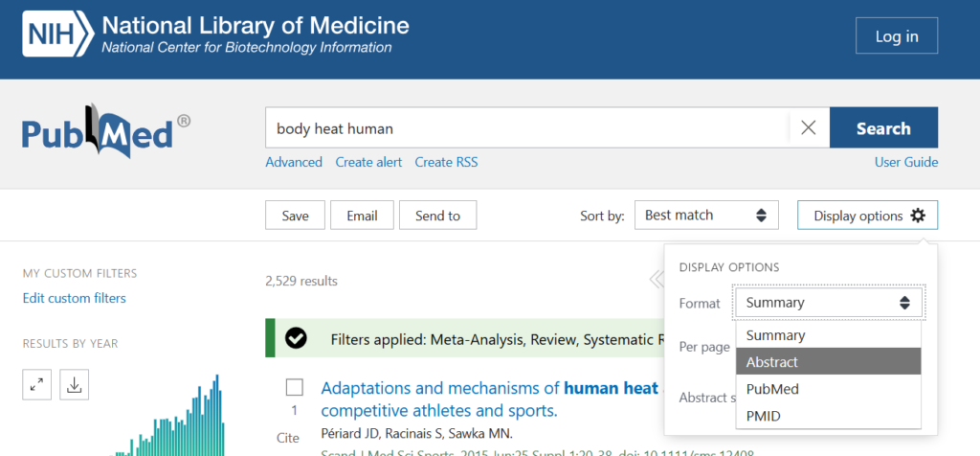Image resolution: width=980 pixels, height=456 pixels.
Task: Click National Library of Medicine header text
Action: 256,26
